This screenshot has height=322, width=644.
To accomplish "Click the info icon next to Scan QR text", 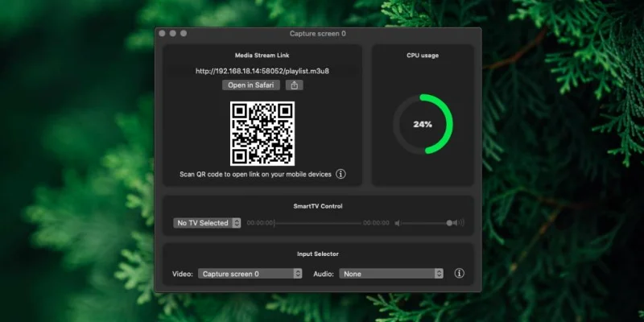I will pyautogui.click(x=341, y=174).
